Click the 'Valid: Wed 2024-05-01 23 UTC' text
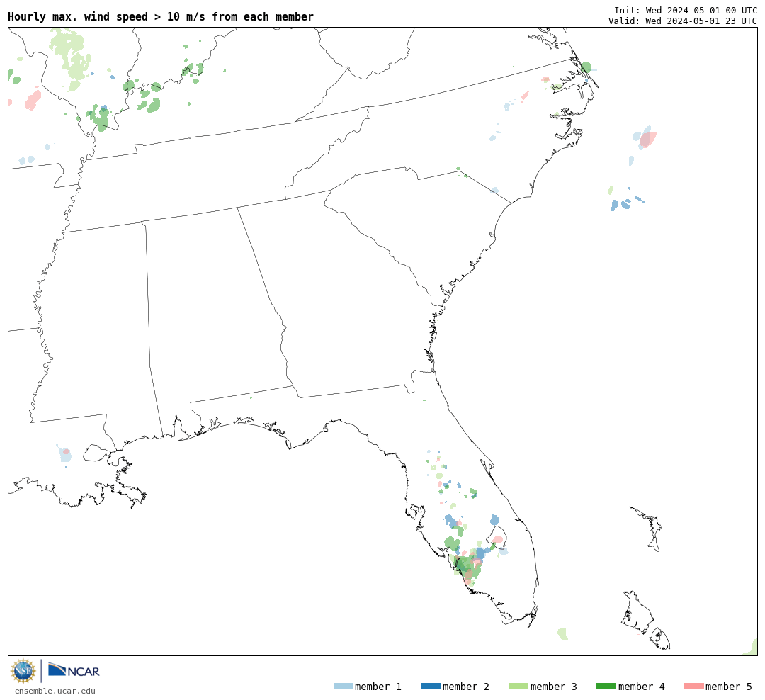The height and width of the screenshot is (700, 765). [x=683, y=21]
